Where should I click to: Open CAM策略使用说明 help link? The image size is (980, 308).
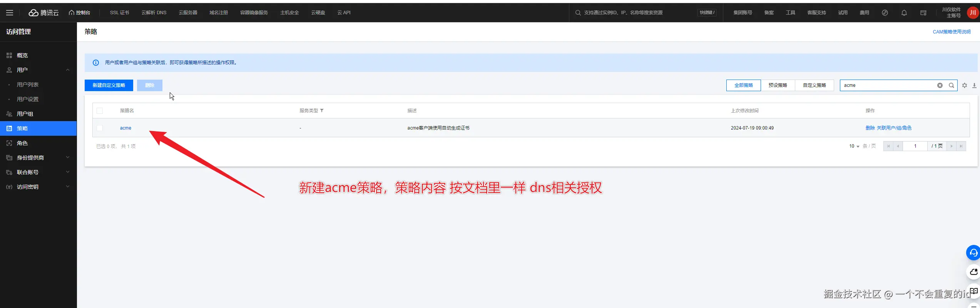pyautogui.click(x=952, y=32)
